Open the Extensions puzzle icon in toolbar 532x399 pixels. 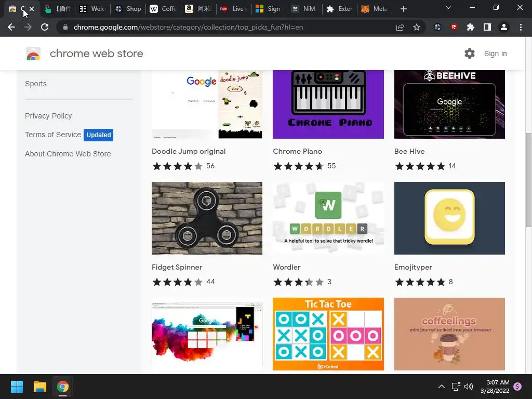pos(471,27)
